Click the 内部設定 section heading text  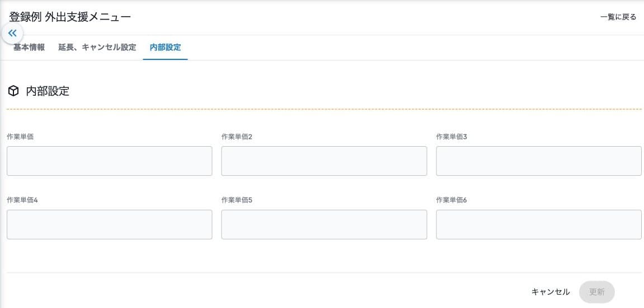(x=48, y=91)
